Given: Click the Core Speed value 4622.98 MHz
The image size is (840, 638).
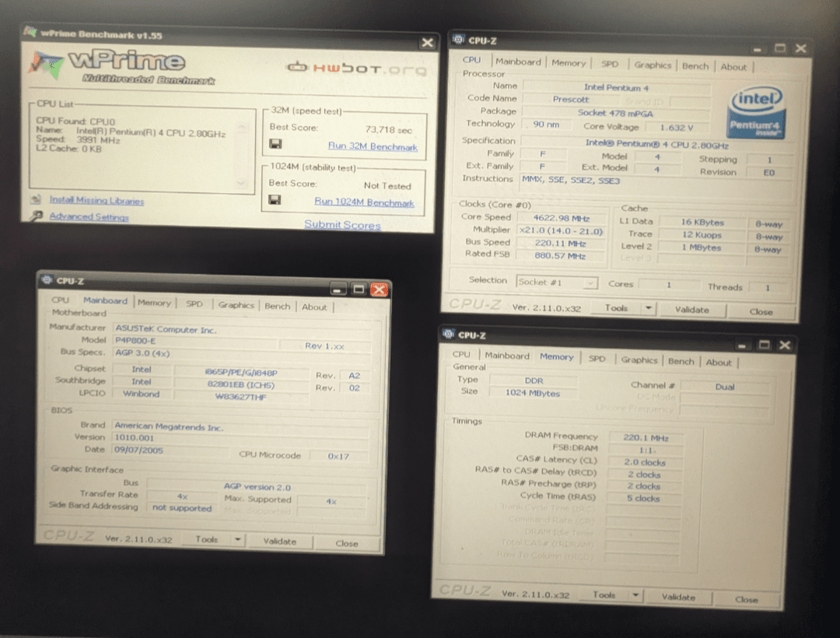Looking at the screenshot, I should click(561, 218).
